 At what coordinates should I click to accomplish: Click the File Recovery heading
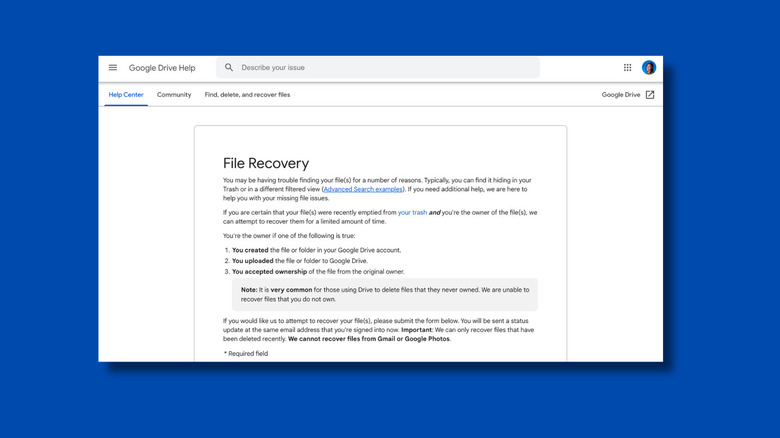[x=266, y=163]
